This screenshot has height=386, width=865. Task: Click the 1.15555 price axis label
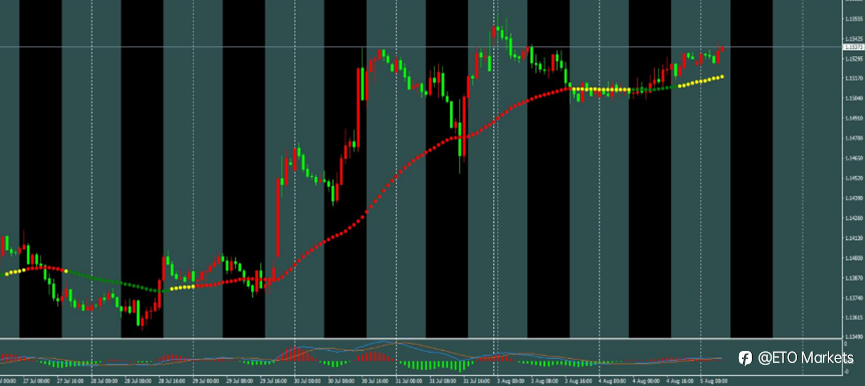point(854,19)
